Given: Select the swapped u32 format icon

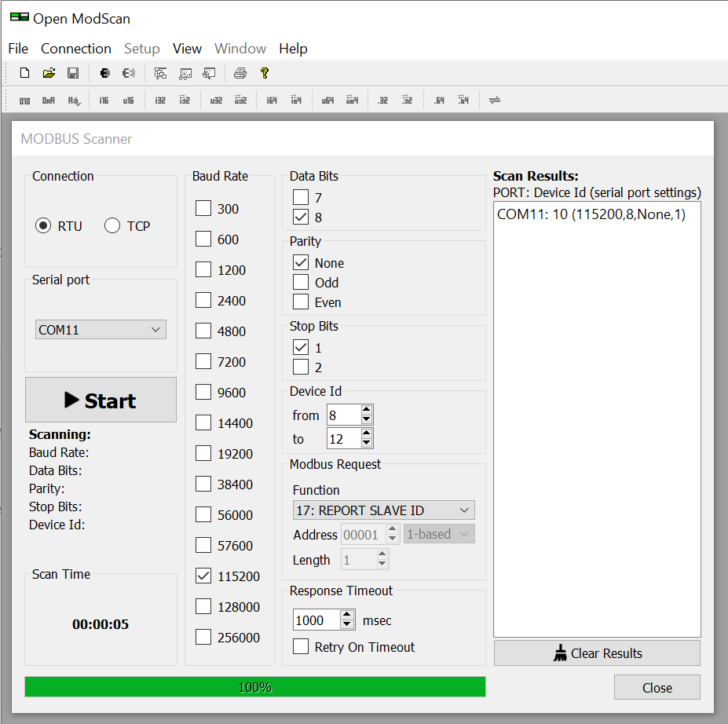Looking at the screenshot, I should tap(240, 100).
